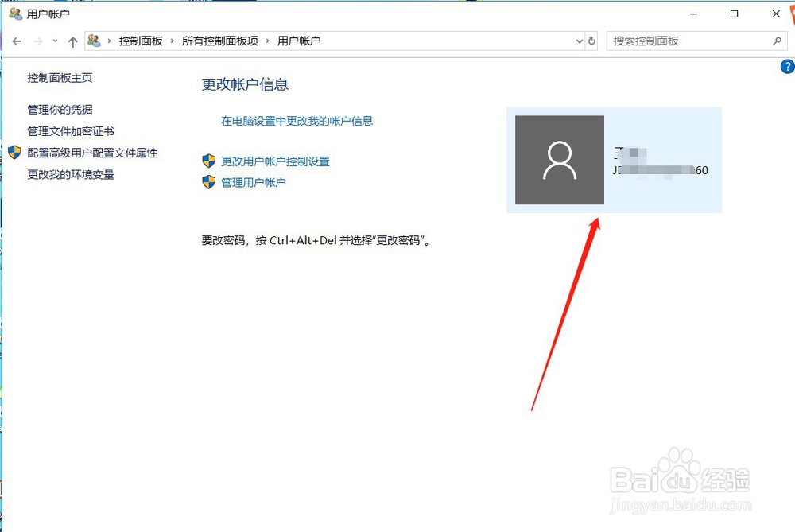Click the forward navigation arrow

click(38, 41)
